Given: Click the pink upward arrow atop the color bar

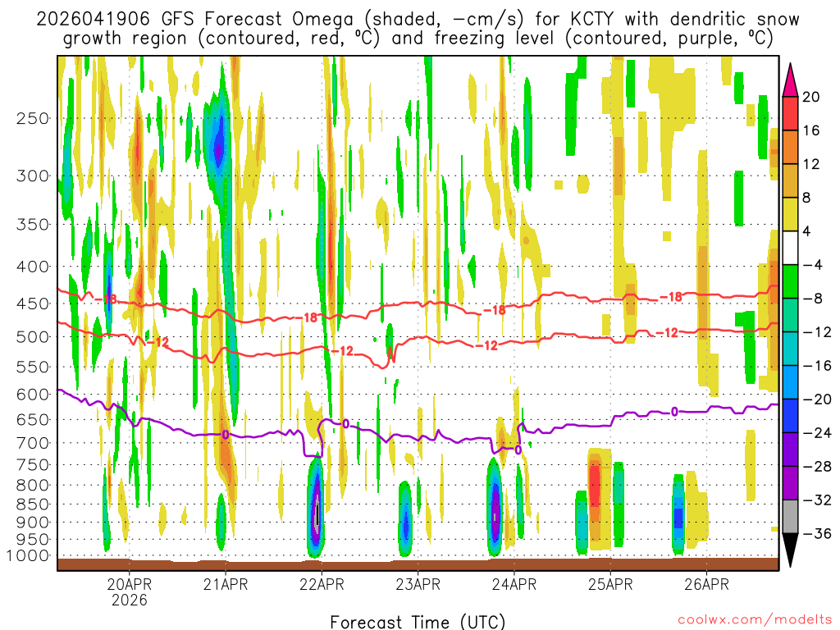Looking at the screenshot, I should point(790,78).
